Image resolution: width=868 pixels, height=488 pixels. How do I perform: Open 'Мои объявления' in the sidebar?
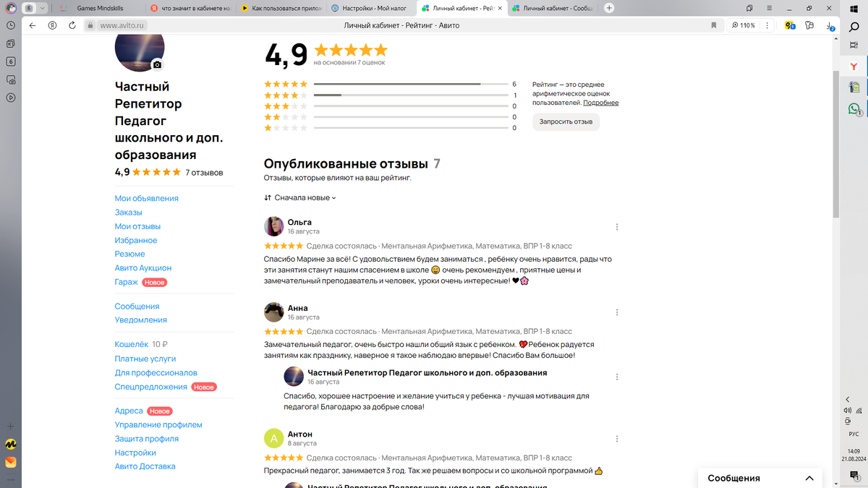tap(147, 198)
